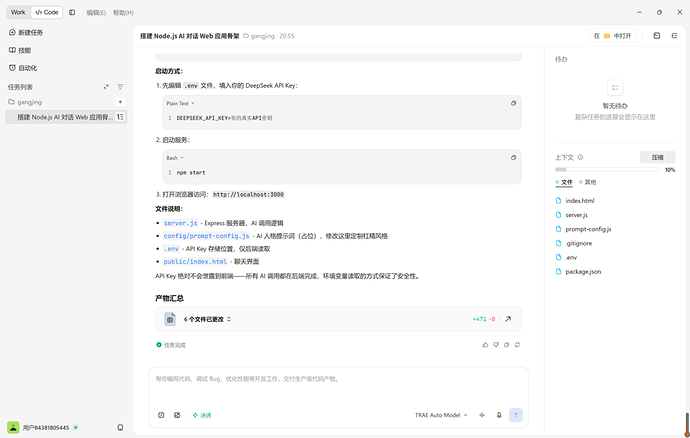Toggle the preview panel icon in header
This screenshot has height=438, width=690.
pyautogui.click(x=657, y=36)
